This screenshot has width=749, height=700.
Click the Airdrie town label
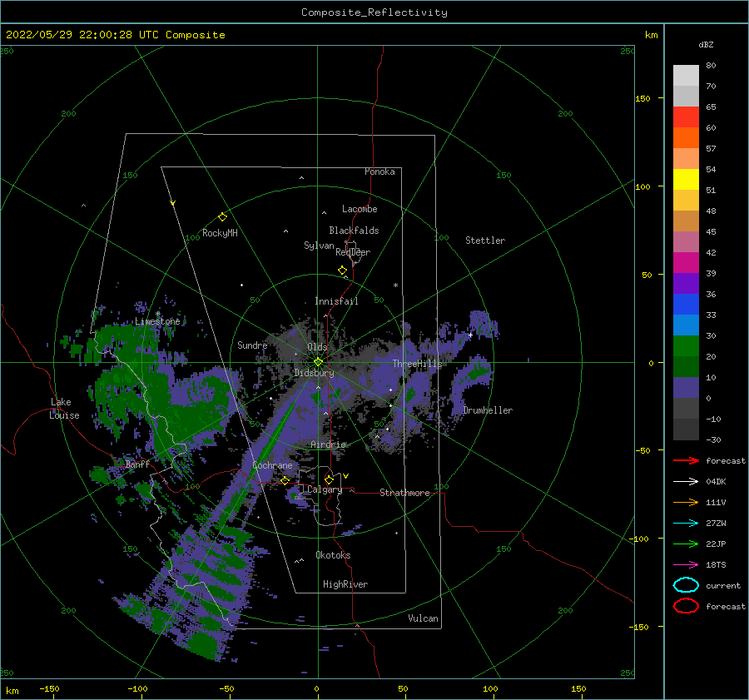point(328,444)
